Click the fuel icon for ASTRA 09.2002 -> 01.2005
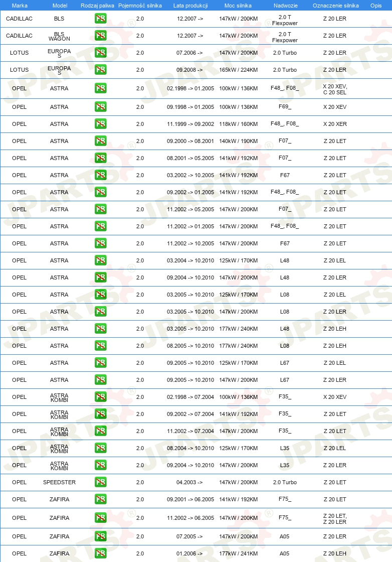Viewport: 392px width, 562px height. click(x=101, y=192)
